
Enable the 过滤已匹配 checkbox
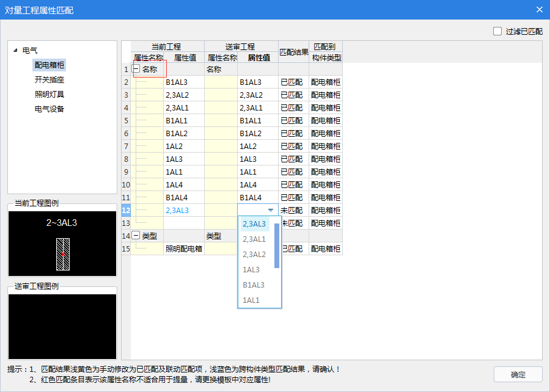coord(497,31)
